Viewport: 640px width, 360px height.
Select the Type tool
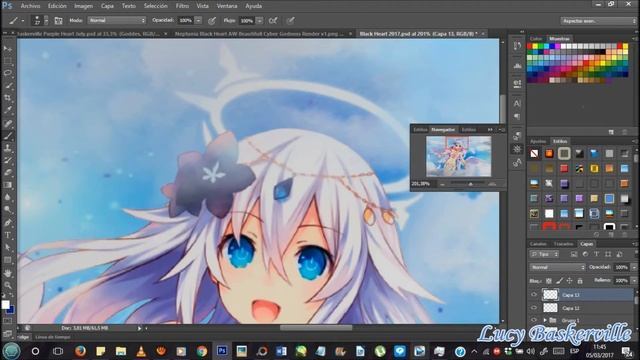pos(7,235)
